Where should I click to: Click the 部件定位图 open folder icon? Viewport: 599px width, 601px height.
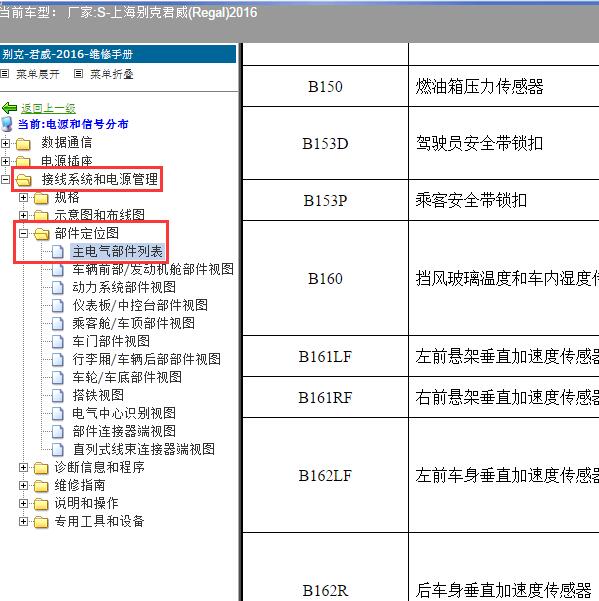click(42, 233)
